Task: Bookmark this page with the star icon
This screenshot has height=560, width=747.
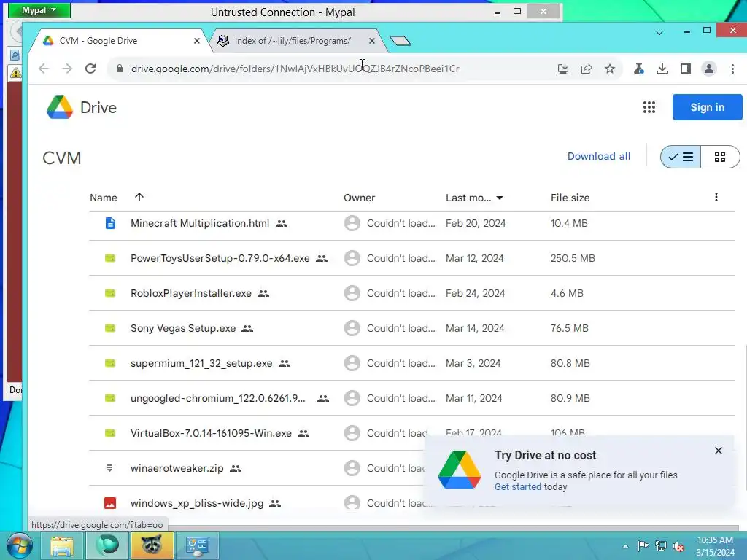Action: coord(610,69)
